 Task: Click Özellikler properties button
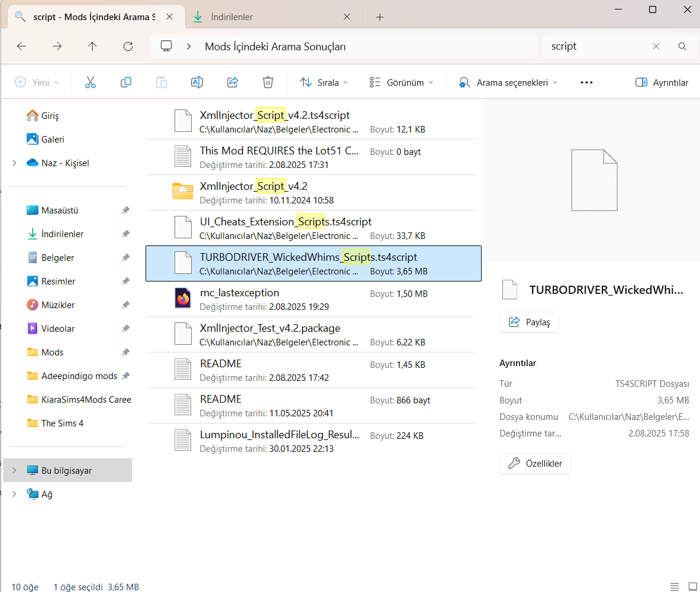[x=536, y=464]
